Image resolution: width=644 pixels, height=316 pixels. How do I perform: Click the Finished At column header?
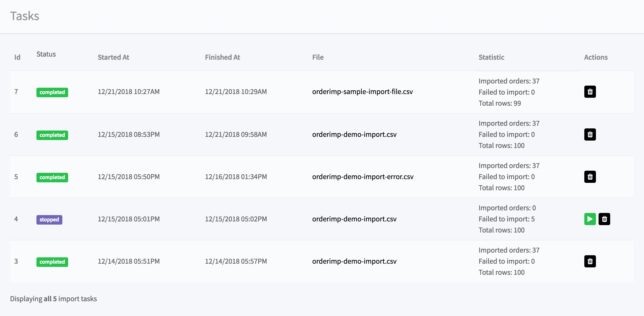(222, 57)
